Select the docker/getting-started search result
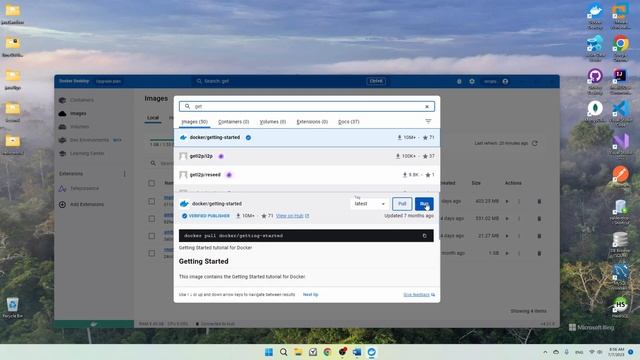The width and height of the screenshot is (640, 360). pos(307,138)
